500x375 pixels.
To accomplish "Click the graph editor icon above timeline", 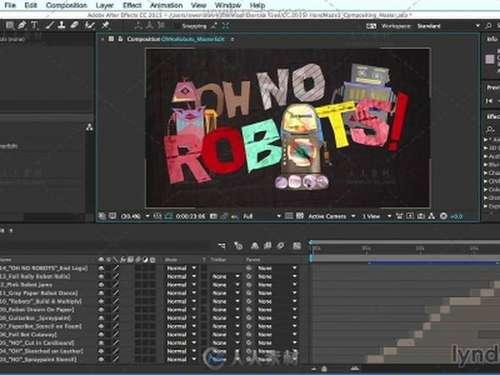I will 297,246.
